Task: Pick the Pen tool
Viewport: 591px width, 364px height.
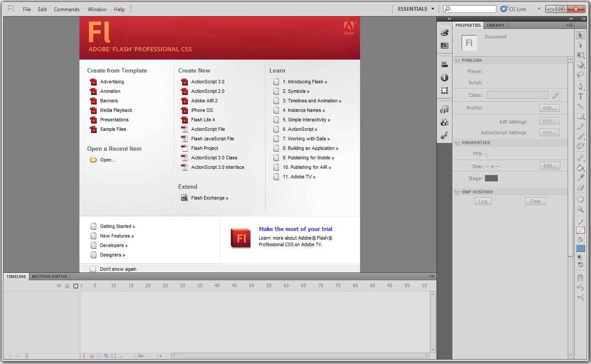Action: point(581,86)
